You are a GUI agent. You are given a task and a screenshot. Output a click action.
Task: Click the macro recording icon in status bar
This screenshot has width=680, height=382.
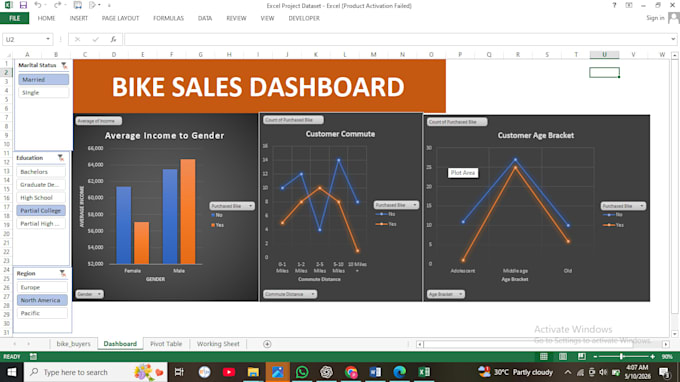[33, 356]
